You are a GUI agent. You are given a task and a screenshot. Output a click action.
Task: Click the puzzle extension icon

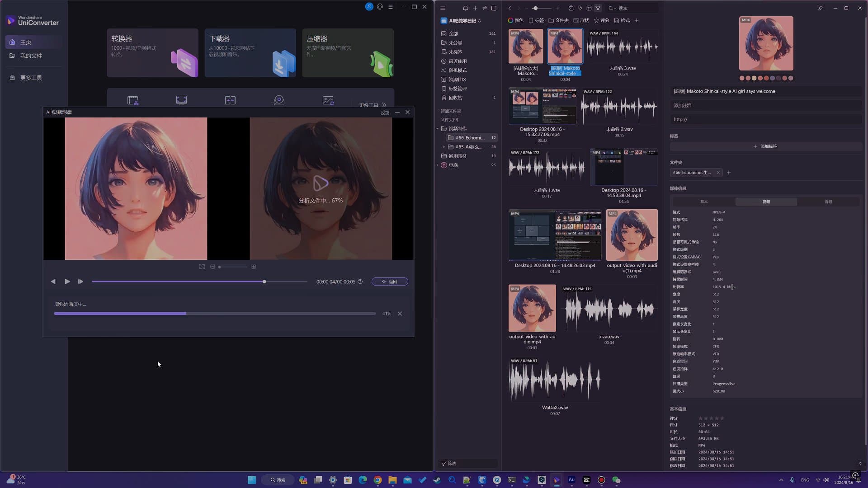(x=571, y=8)
